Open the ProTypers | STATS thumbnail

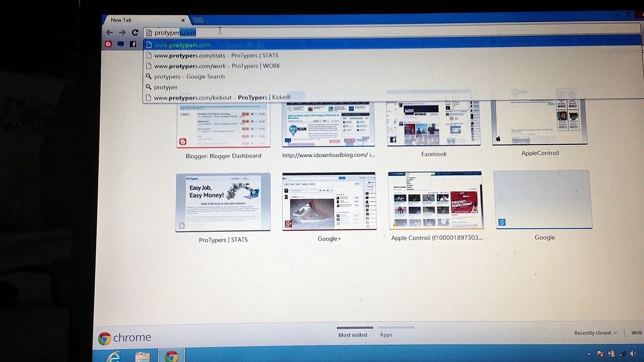pos(223,202)
